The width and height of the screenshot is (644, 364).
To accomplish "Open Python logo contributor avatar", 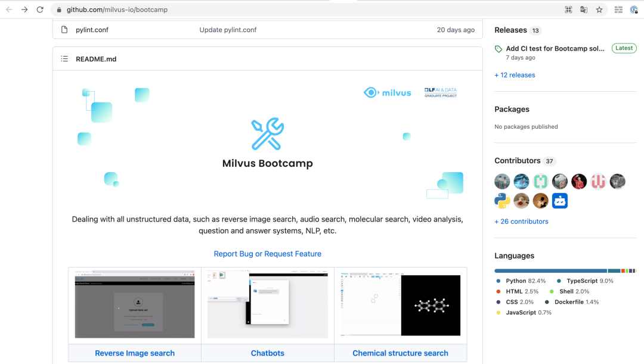I will [502, 201].
